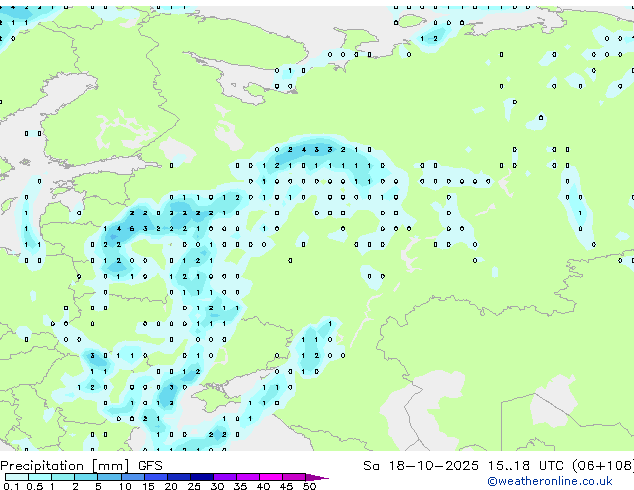Viewport: 634px width, 490px height.
Task: Click the over-50 mm legend arrow tip
Action: pyautogui.click(x=317, y=477)
